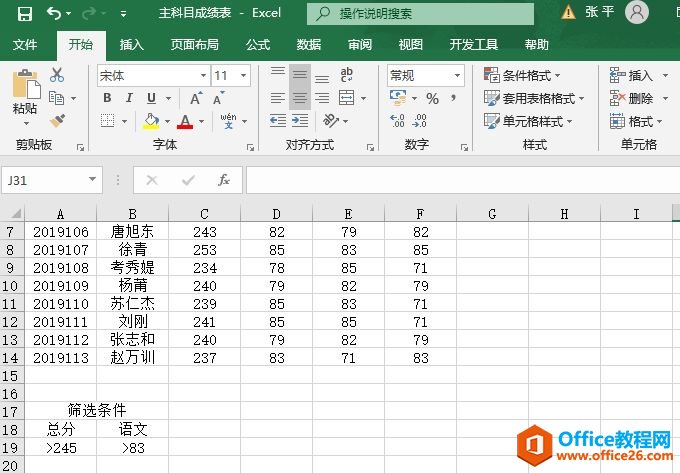Switch to the 数据 tab
680x473 pixels.
[309, 45]
